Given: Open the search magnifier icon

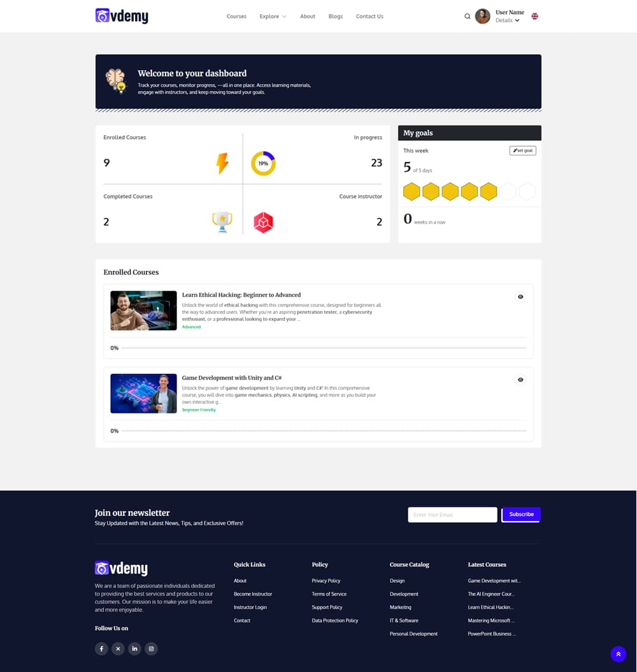Looking at the screenshot, I should coord(468,17).
